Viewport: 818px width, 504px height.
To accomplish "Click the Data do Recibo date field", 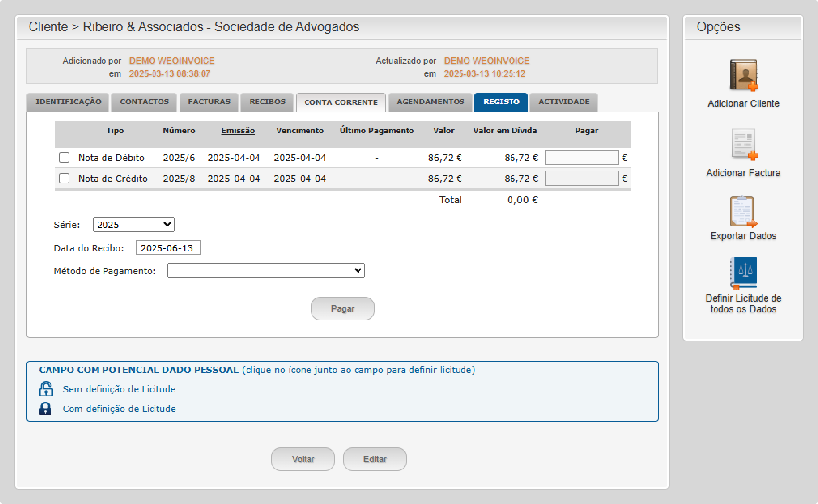I will pos(168,248).
